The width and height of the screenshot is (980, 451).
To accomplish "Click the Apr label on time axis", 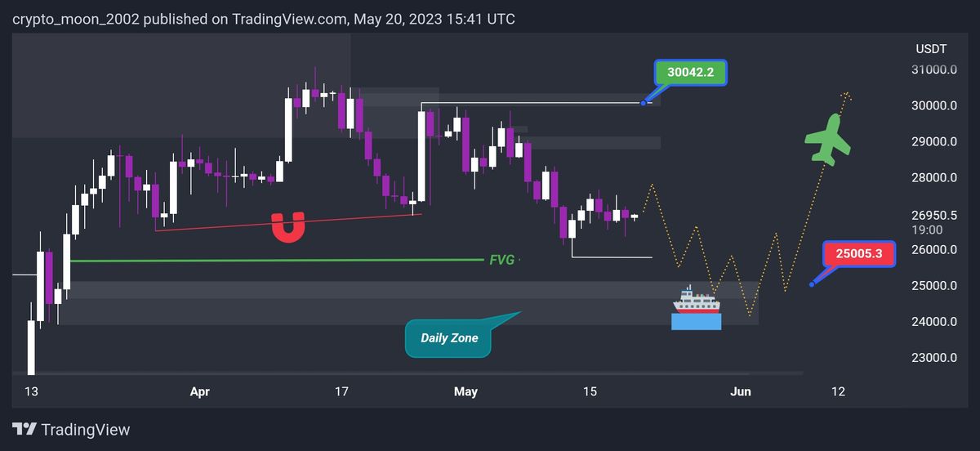I will point(199,391).
